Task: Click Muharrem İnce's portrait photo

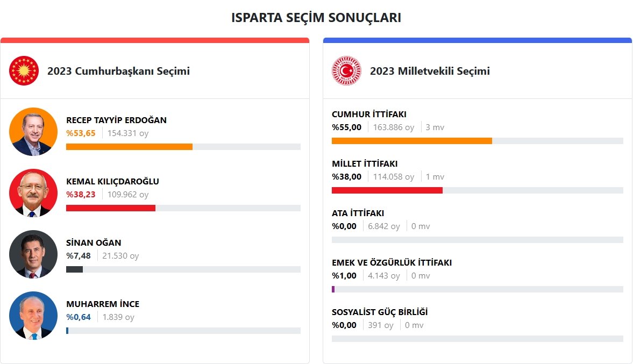Action: click(33, 316)
